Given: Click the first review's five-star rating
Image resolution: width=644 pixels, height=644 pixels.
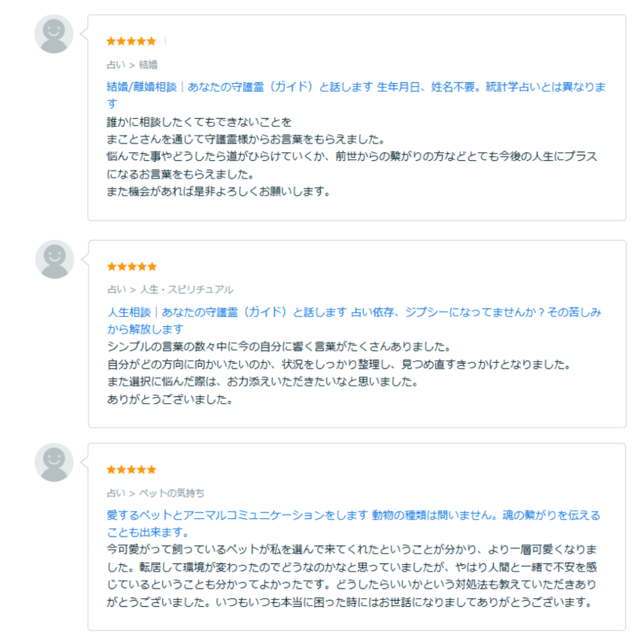Looking at the screenshot, I should [x=131, y=41].
